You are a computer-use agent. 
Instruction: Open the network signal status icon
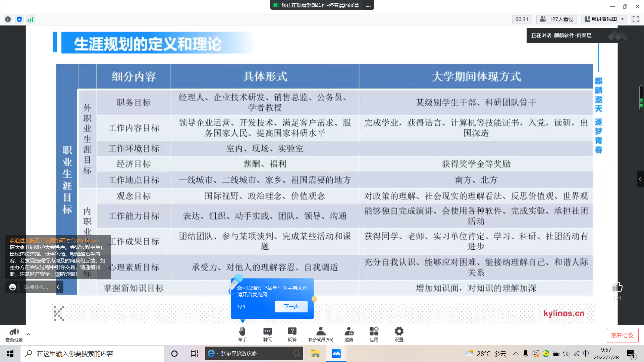(x=31, y=19)
